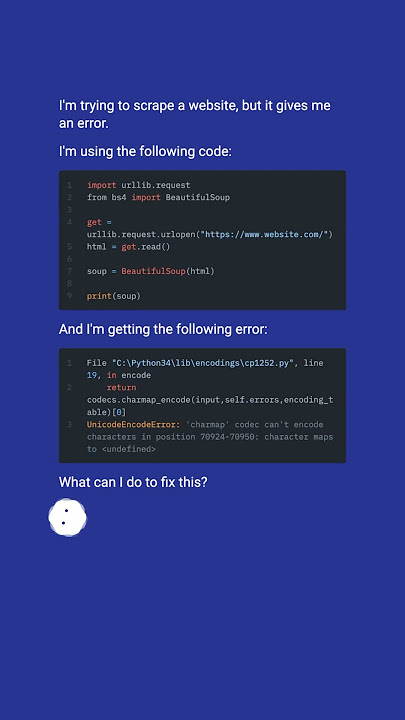Click the 'I'm using the following code:' text

pos(145,151)
